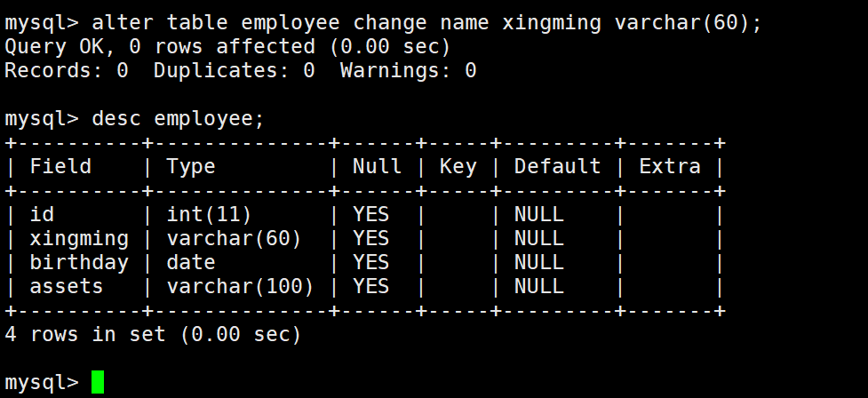Click the assets field cell
Image resolution: width=868 pixels, height=398 pixels.
coord(67,286)
